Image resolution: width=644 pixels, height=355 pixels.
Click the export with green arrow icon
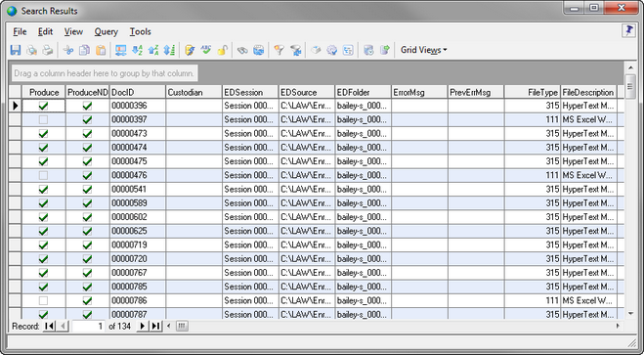(x=384, y=50)
